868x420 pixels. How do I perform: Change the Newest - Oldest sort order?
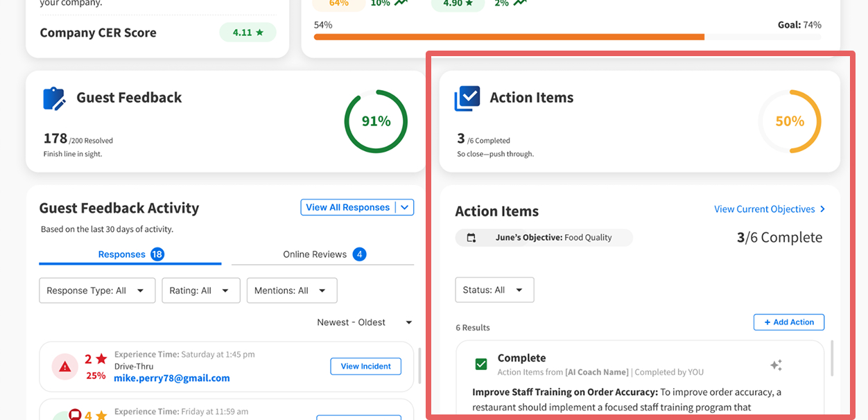point(365,322)
